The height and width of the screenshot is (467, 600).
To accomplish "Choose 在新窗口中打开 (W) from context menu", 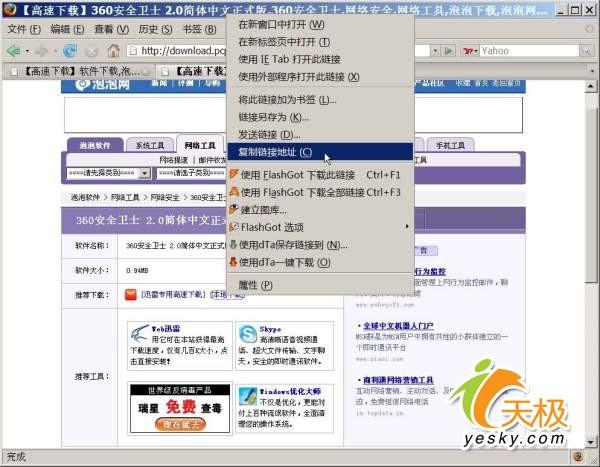I will 320,25.
